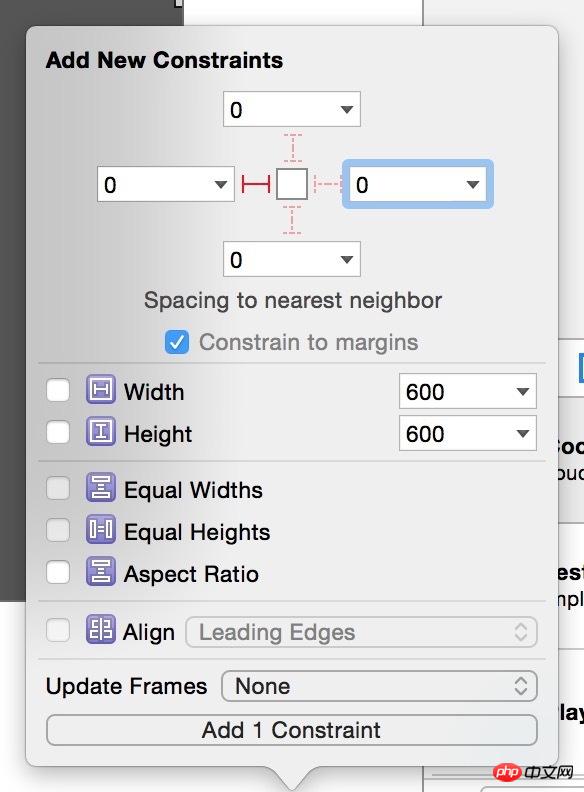This screenshot has width=584, height=792.
Task: Click the Aspect Ratio icon
Action: 101,571
